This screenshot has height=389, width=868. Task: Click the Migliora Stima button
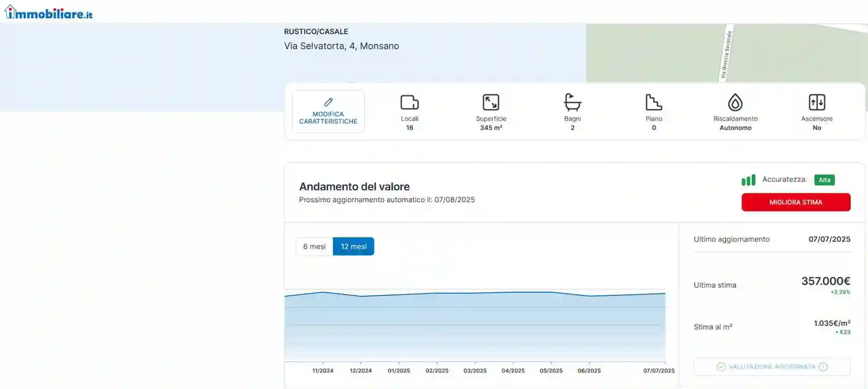tap(796, 202)
